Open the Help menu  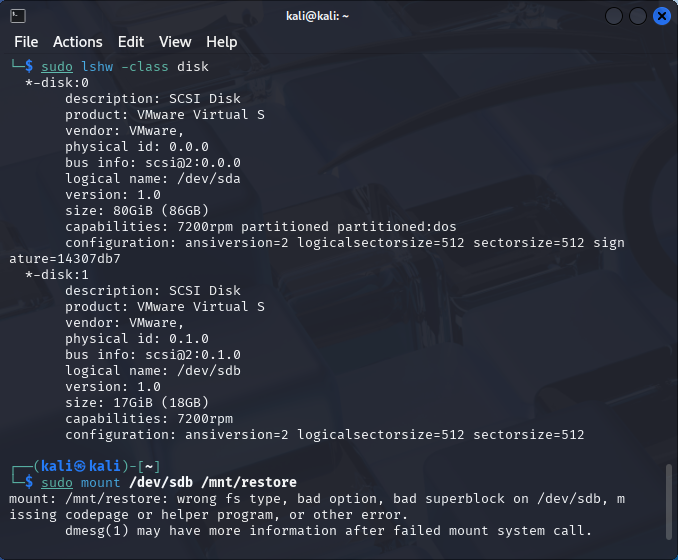pyautogui.click(x=221, y=42)
